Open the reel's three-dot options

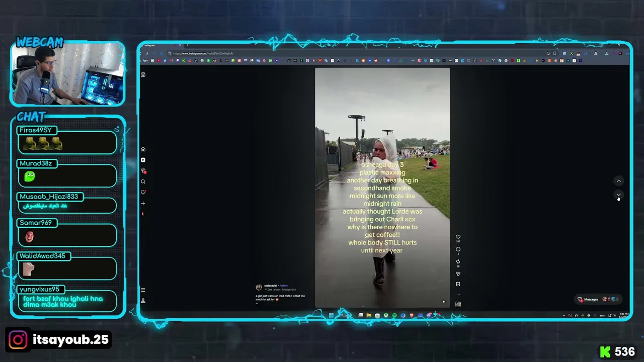[458, 294]
